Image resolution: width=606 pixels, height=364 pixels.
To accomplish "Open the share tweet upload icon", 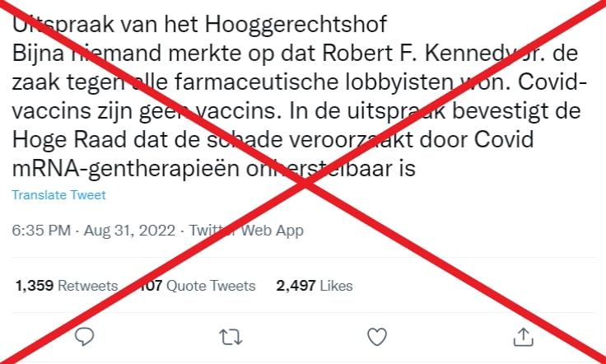I will [524, 337].
